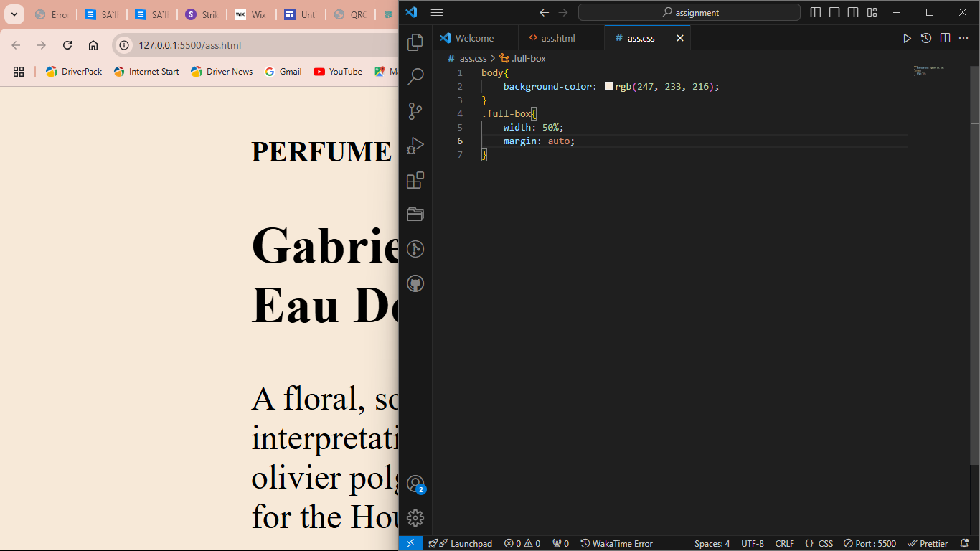Open the errors and warnings count in status bar
Screen dimensions: 980x551
click(x=522, y=543)
